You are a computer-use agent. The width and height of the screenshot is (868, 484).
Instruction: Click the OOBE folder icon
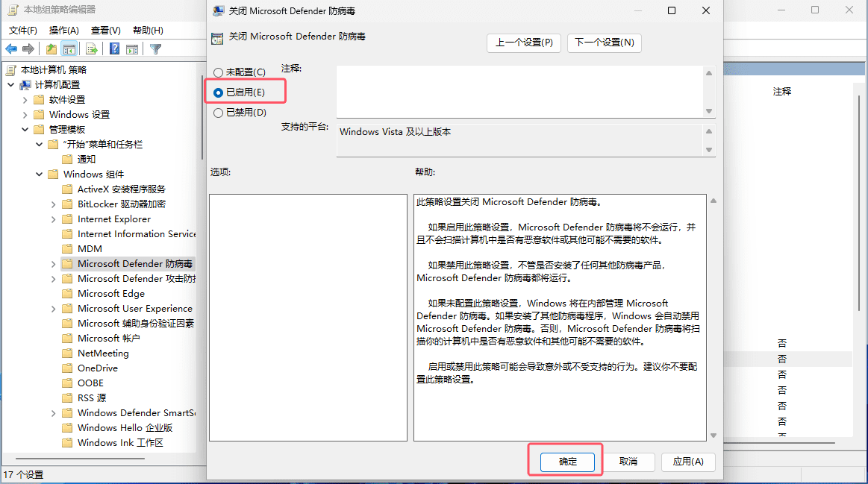(67, 383)
